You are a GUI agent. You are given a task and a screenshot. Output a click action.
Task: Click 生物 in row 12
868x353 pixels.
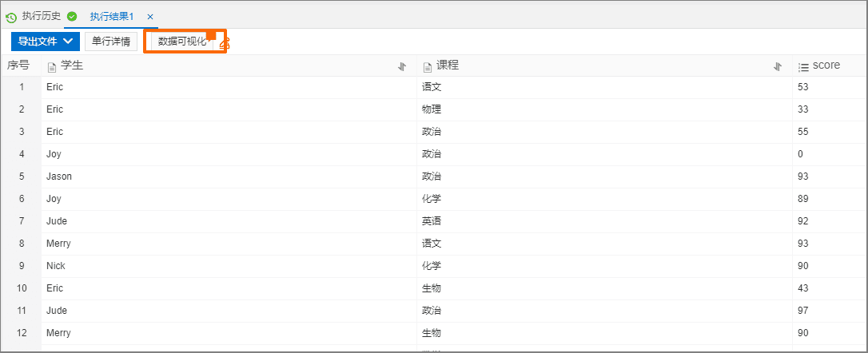click(432, 333)
